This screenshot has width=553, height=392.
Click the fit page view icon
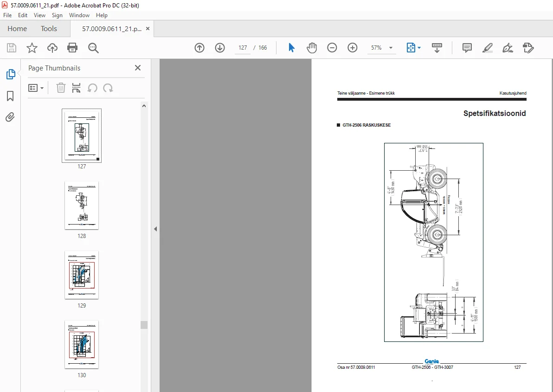(x=411, y=48)
